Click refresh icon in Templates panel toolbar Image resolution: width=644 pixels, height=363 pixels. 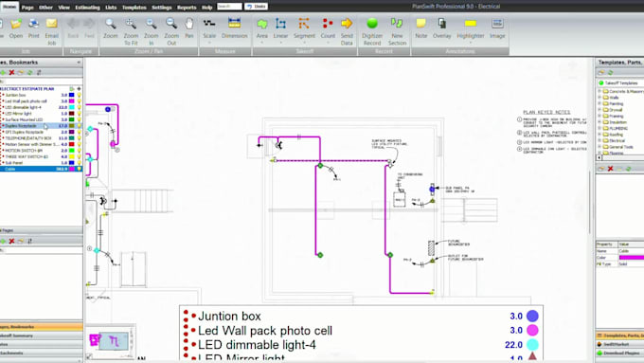pyautogui.click(x=610, y=72)
